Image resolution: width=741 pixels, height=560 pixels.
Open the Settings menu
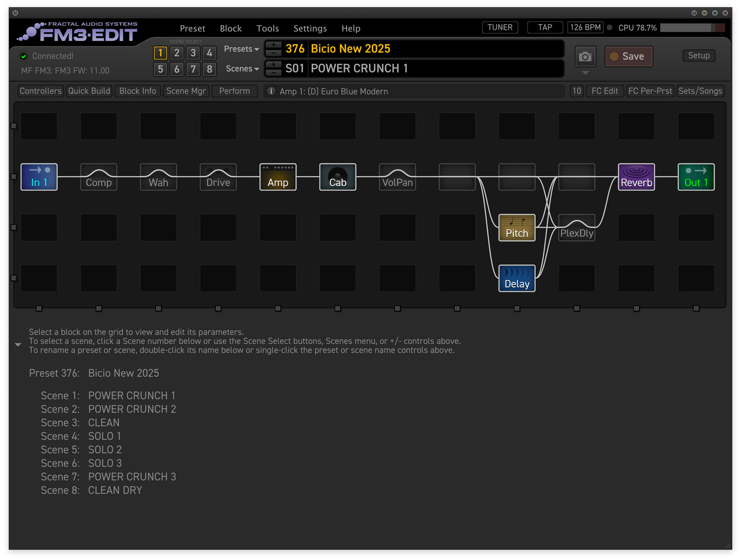click(310, 29)
